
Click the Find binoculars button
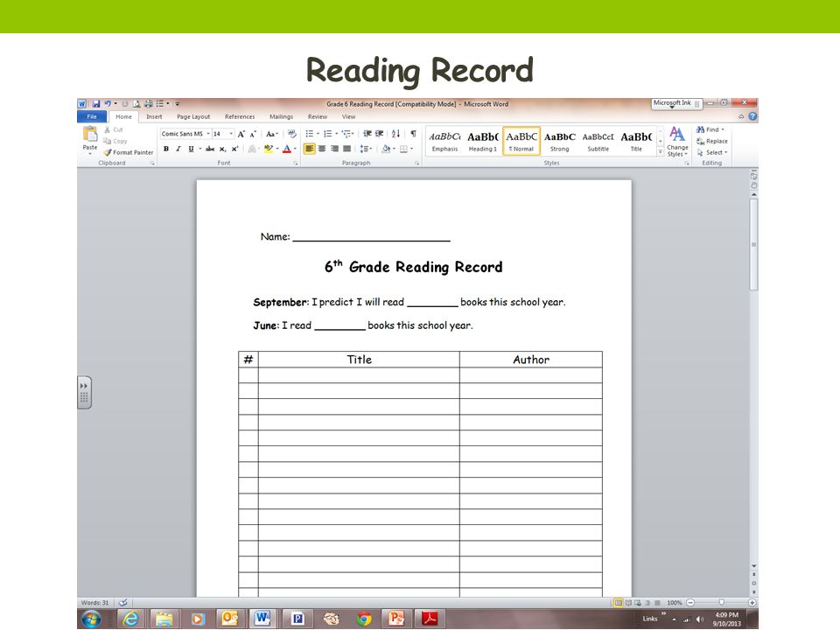710,129
